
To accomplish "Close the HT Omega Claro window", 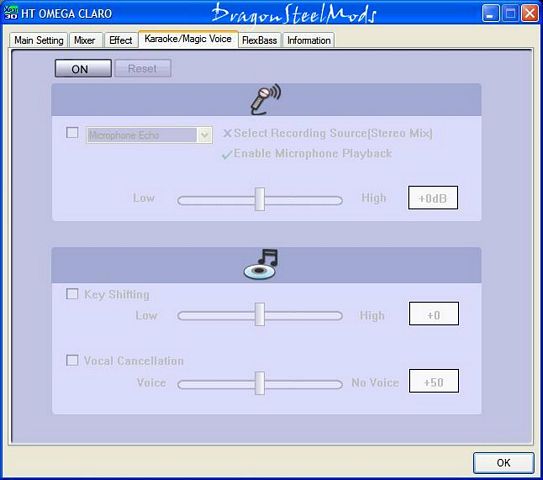I will pyautogui.click(x=530, y=14).
